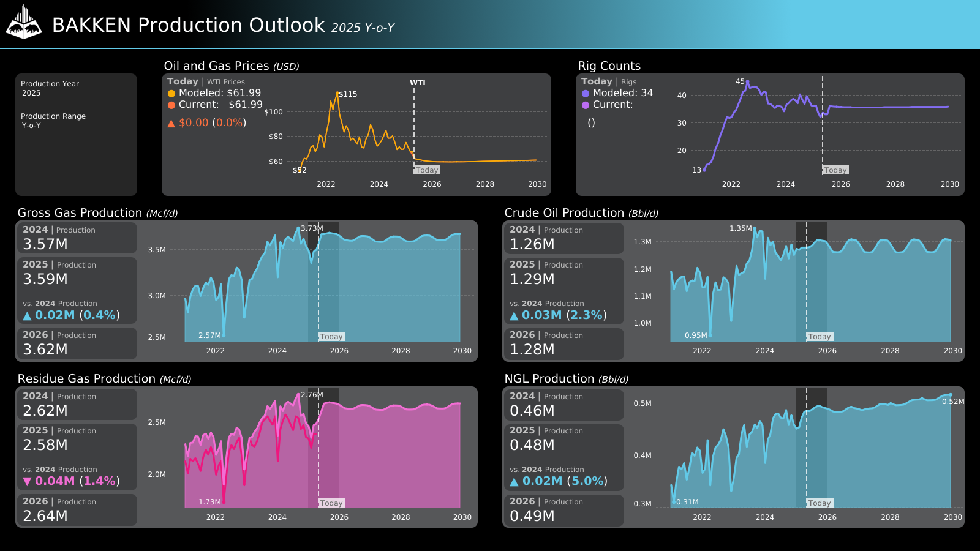
Task: Click the NGL Production section title
Action: [x=567, y=379]
